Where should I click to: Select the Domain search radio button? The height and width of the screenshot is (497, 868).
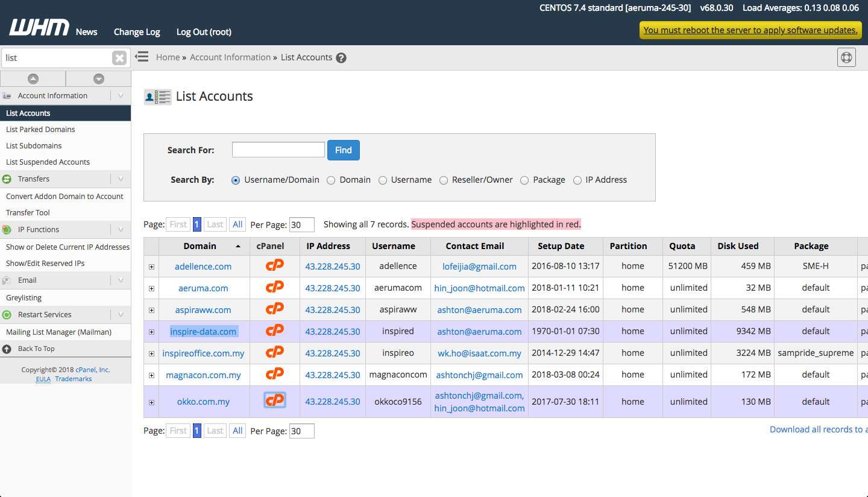pyautogui.click(x=331, y=180)
